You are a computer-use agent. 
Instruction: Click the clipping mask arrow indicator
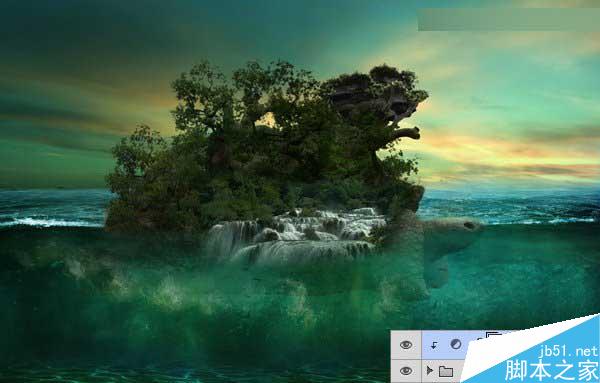(434, 346)
